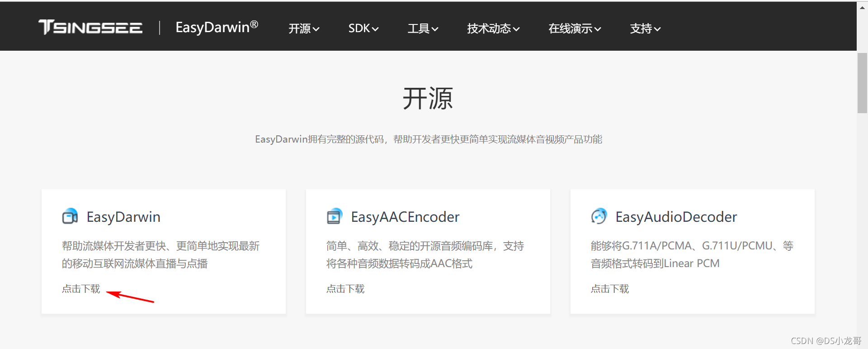Open the 在线演示 navigation menu
The height and width of the screenshot is (349, 868).
coord(575,29)
